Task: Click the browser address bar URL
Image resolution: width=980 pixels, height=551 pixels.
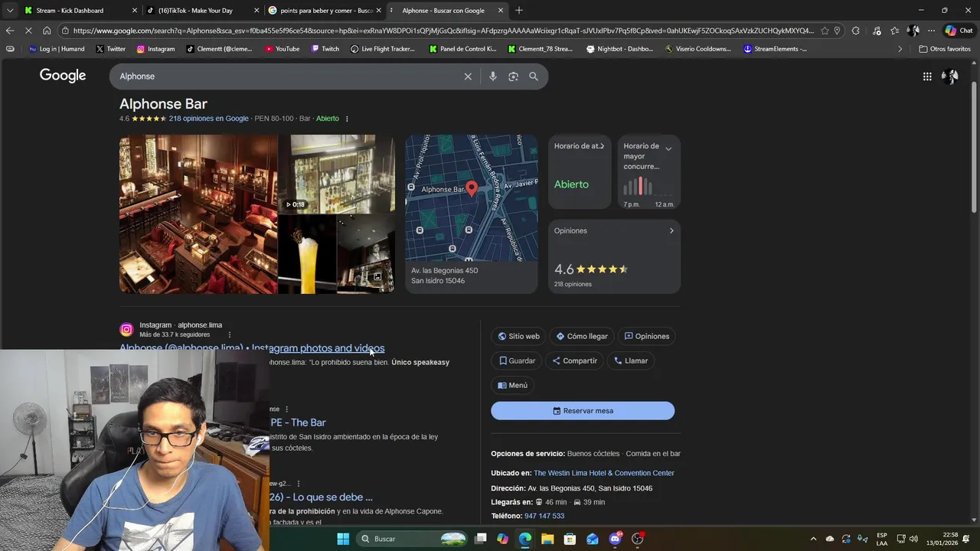Action: (443, 31)
